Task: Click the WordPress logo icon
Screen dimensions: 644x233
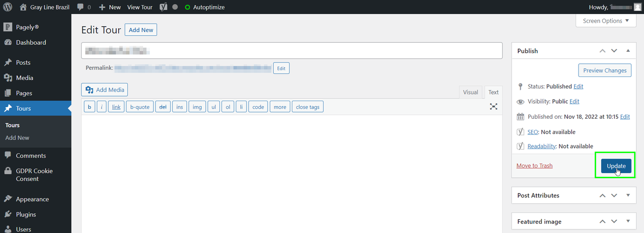Action: (x=8, y=8)
